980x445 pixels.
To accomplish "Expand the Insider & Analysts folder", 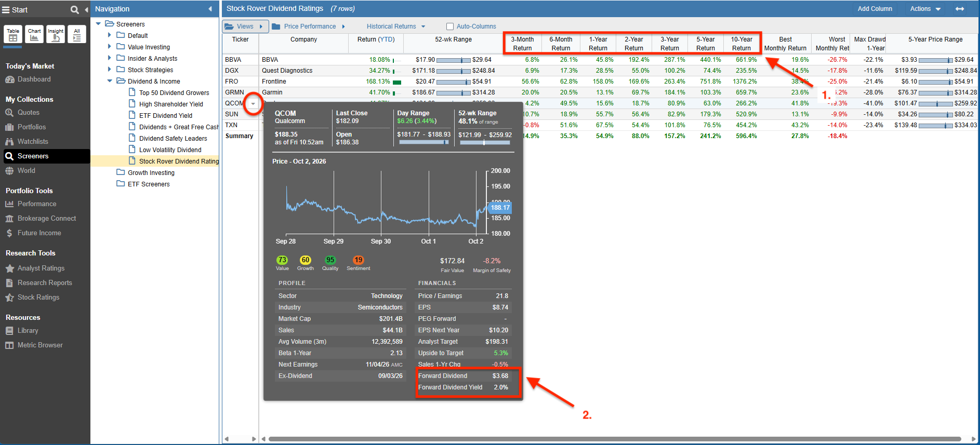I will point(109,58).
